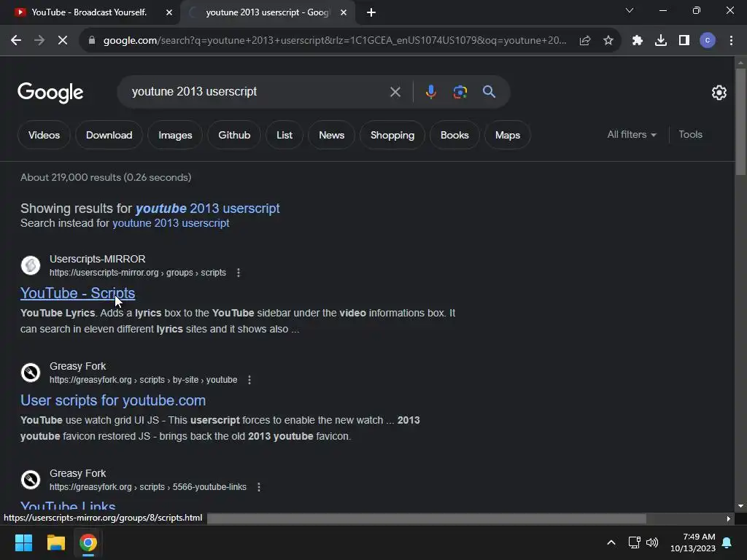Search by image with Google Lens icon
The image size is (747, 560).
(460, 92)
